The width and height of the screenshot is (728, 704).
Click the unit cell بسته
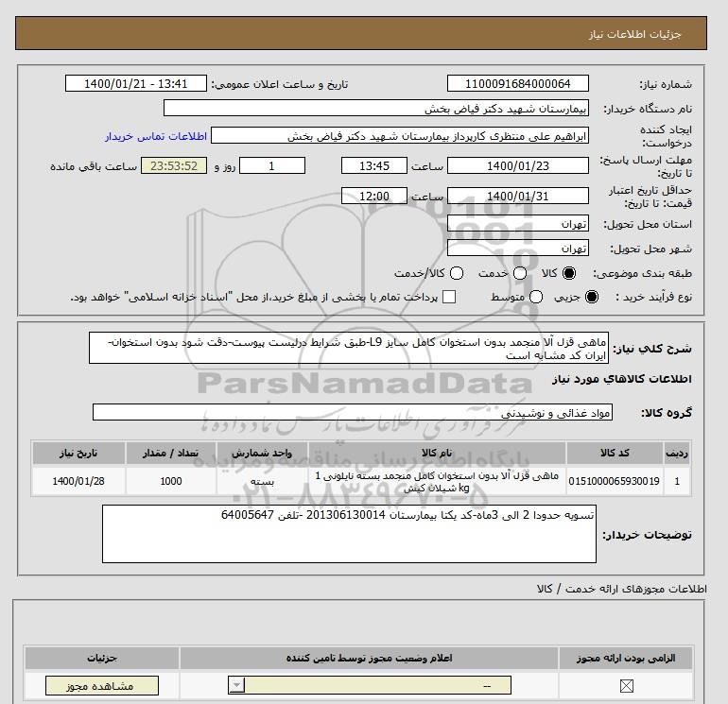click(262, 481)
